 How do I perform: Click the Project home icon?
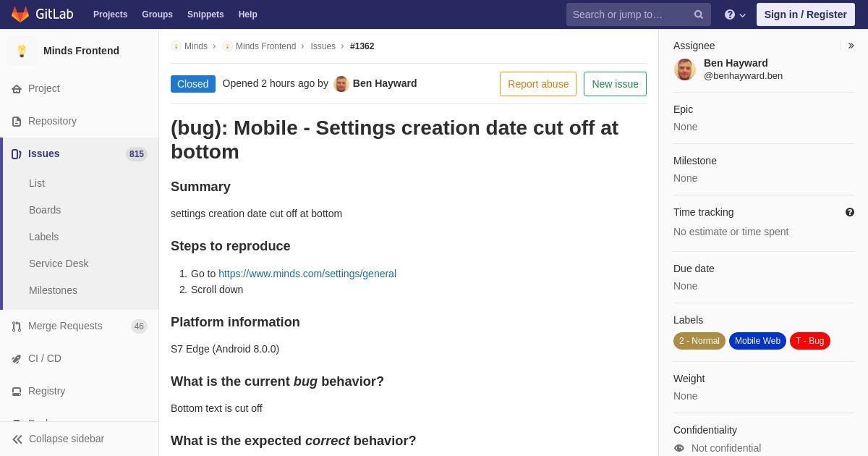[17, 89]
